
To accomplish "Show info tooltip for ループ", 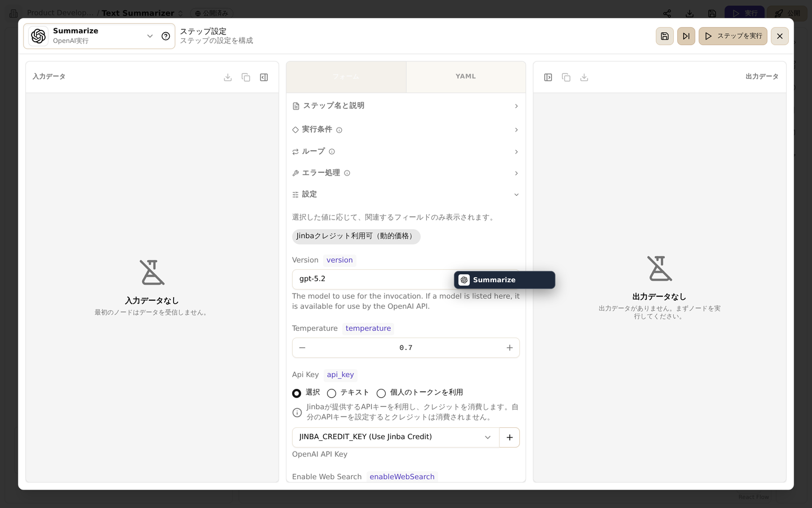I will [x=332, y=152].
